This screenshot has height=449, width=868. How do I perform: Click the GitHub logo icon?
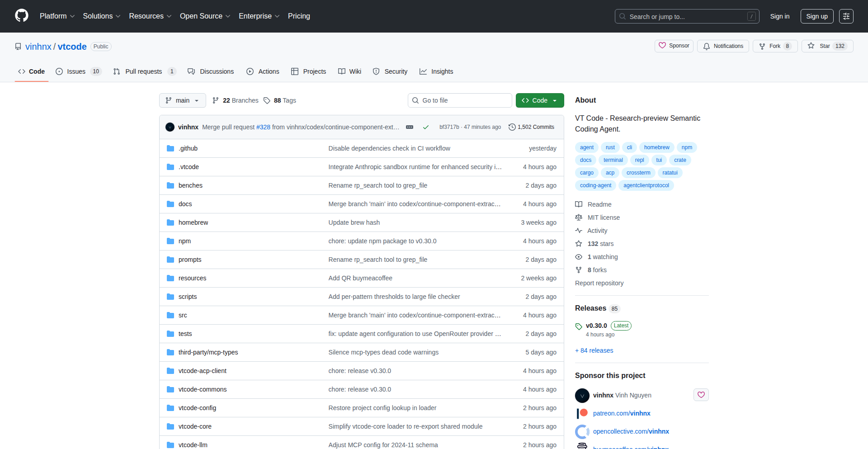point(21,16)
